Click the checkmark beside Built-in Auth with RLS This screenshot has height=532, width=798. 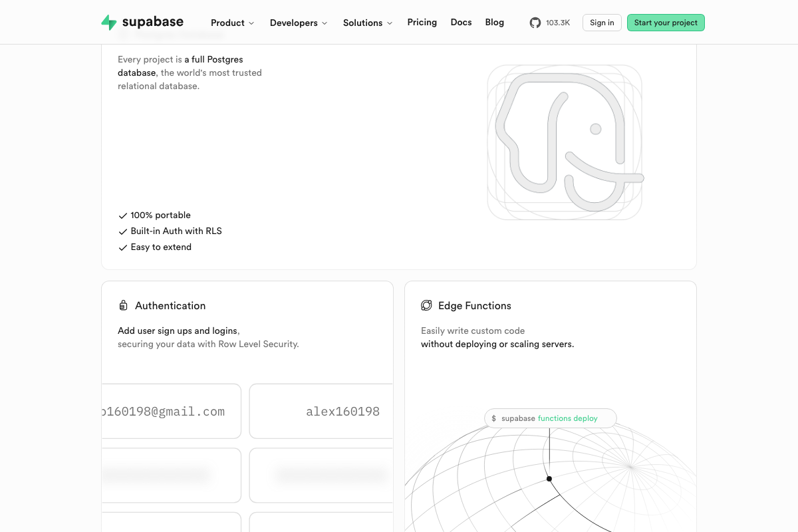pos(122,231)
